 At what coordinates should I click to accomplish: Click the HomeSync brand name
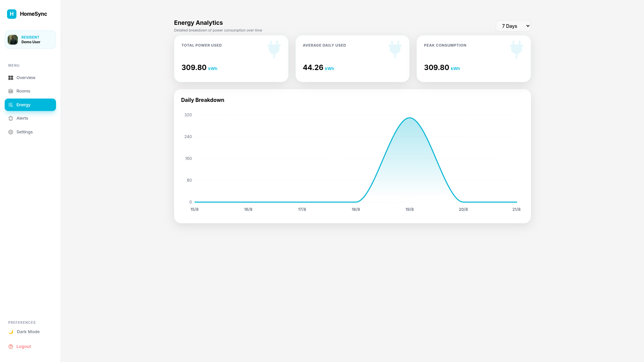[x=34, y=14]
